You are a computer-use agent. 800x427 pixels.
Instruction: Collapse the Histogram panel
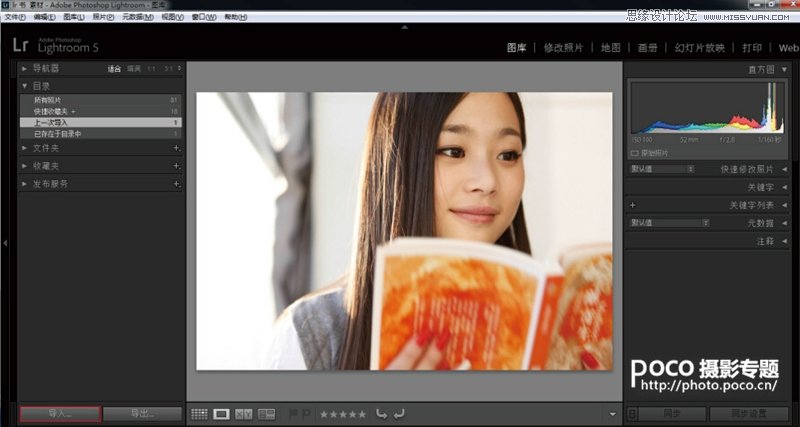(x=784, y=69)
